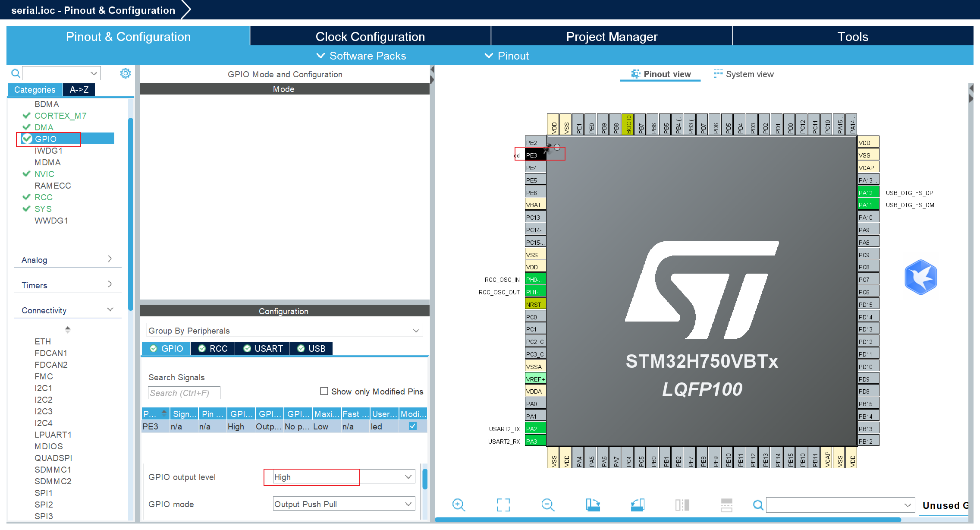
Task: Switch to the Clock Configuration tab
Action: pos(370,36)
